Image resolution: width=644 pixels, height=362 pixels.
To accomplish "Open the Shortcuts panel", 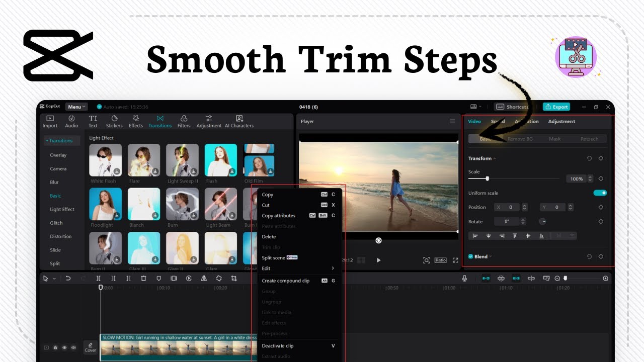I will coord(512,107).
